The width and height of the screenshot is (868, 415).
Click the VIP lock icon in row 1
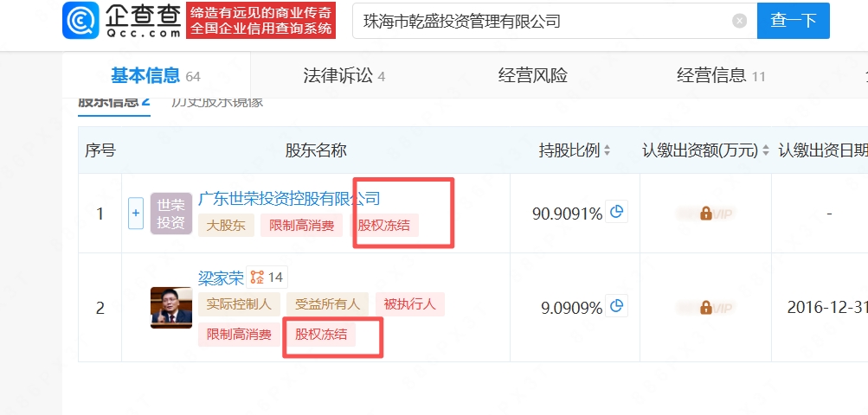click(706, 213)
